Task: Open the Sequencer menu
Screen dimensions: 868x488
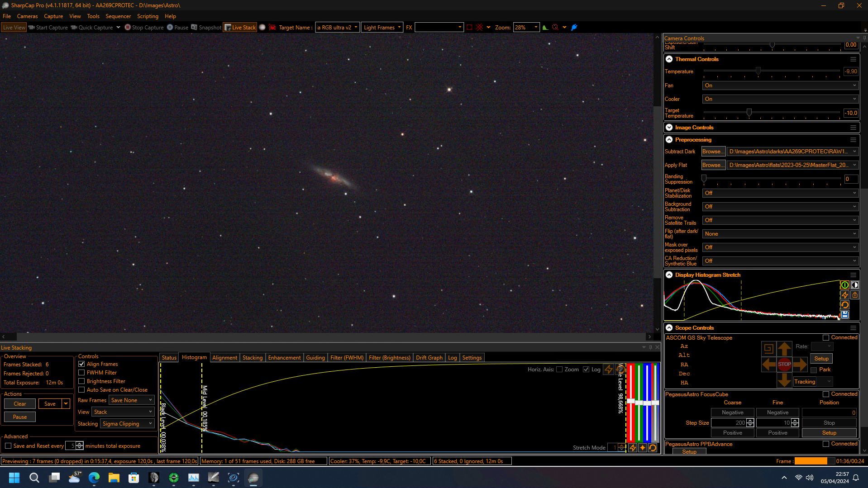Action: (x=118, y=16)
